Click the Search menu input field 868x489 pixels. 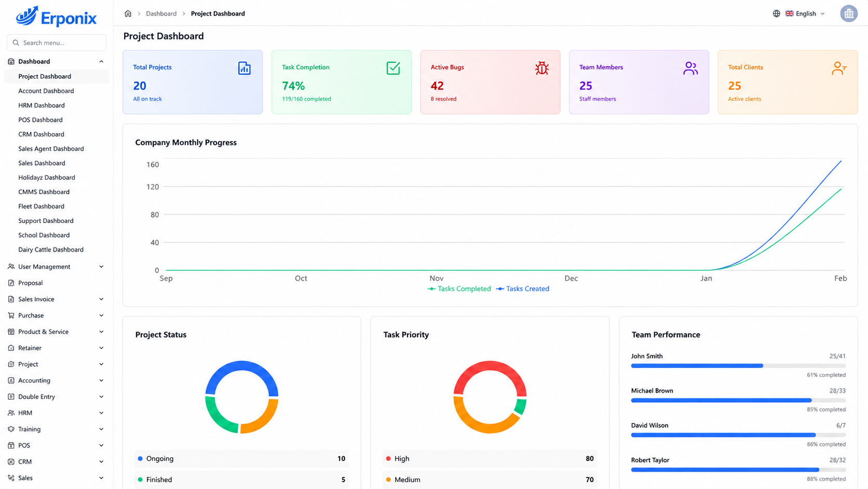(x=57, y=43)
